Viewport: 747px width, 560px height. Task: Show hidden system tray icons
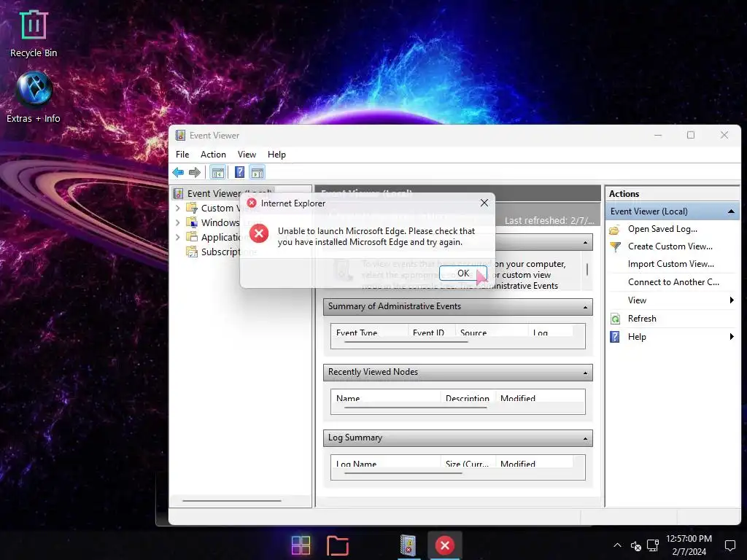pyautogui.click(x=617, y=545)
